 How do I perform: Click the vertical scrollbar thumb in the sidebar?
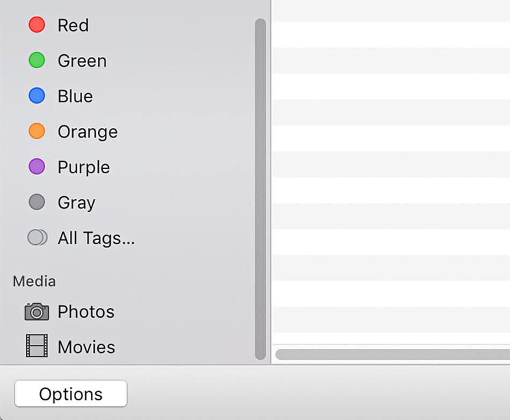[x=259, y=188]
